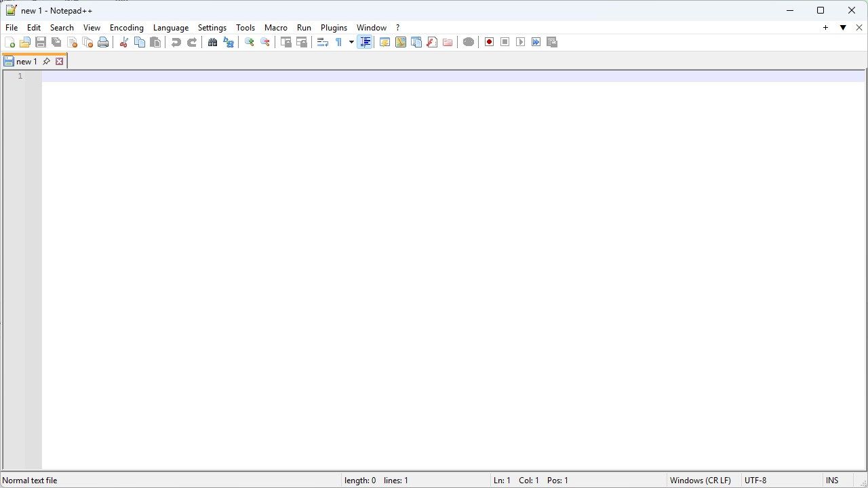
Task: Toggle the Document List panel icon
Action: (416, 42)
